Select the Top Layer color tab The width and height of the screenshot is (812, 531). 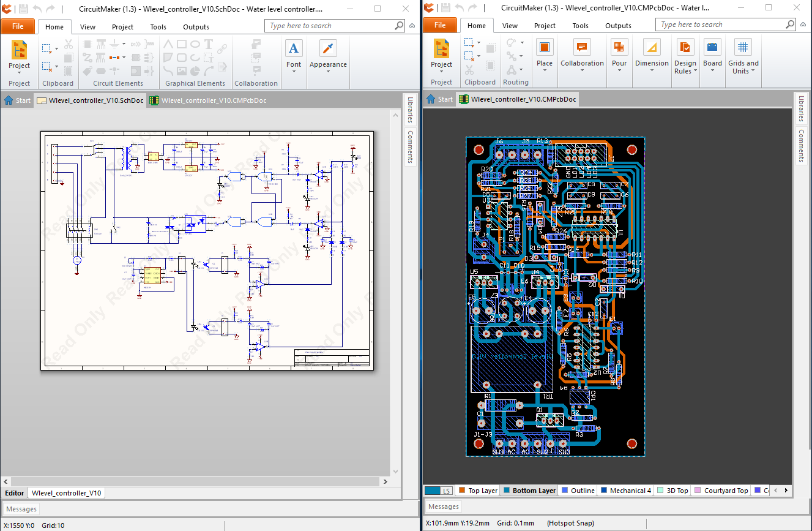[478, 491]
